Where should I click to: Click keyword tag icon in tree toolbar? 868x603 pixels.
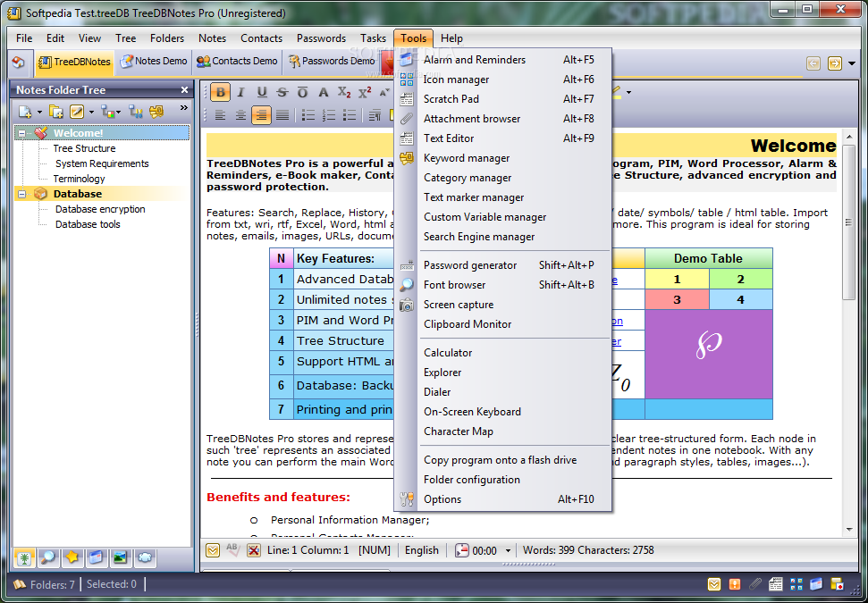coord(156,112)
